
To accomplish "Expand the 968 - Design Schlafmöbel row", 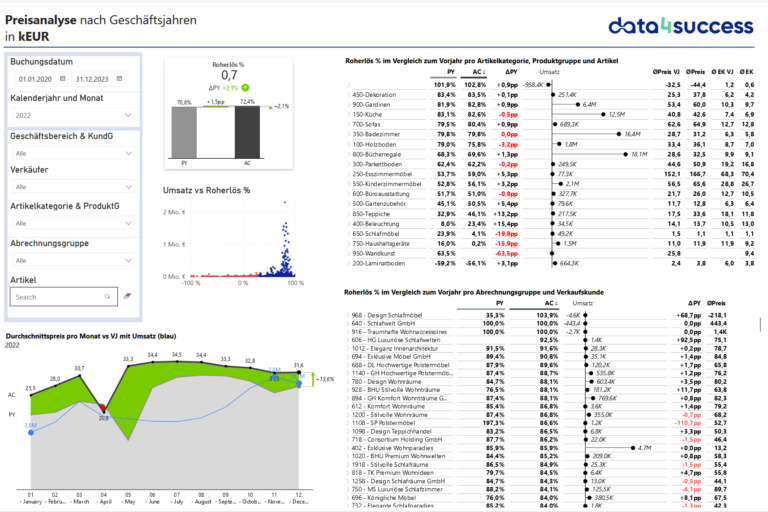I will tap(348, 315).
